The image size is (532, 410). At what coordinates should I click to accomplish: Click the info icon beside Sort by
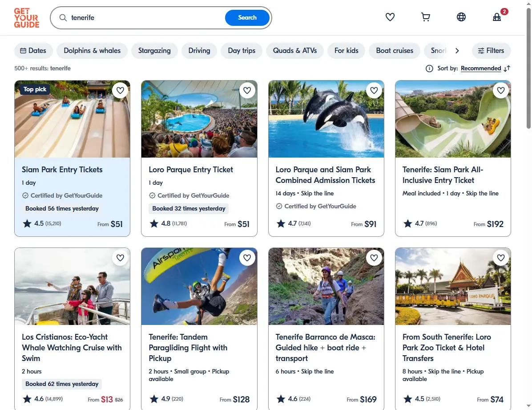point(429,69)
